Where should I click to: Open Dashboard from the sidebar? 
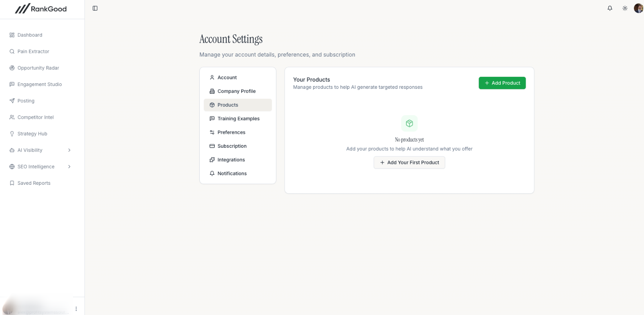30,35
